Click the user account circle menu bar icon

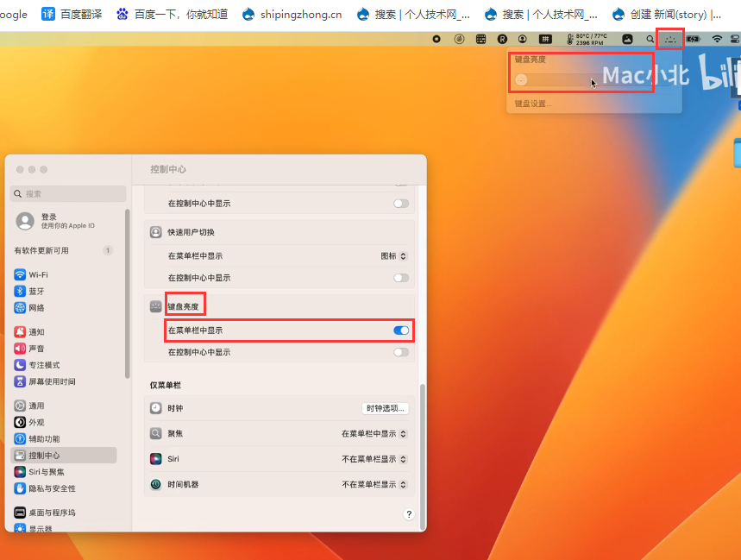point(522,39)
